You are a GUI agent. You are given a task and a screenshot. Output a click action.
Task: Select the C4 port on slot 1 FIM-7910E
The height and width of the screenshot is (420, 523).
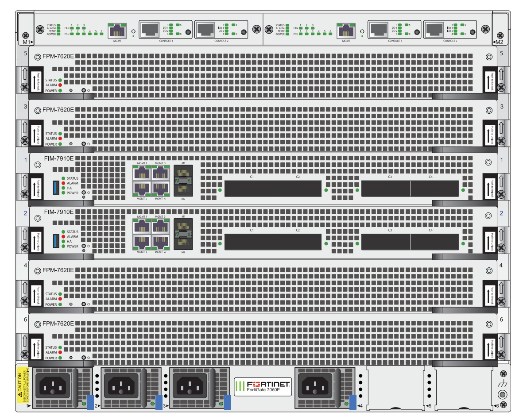[x=434, y=189]
